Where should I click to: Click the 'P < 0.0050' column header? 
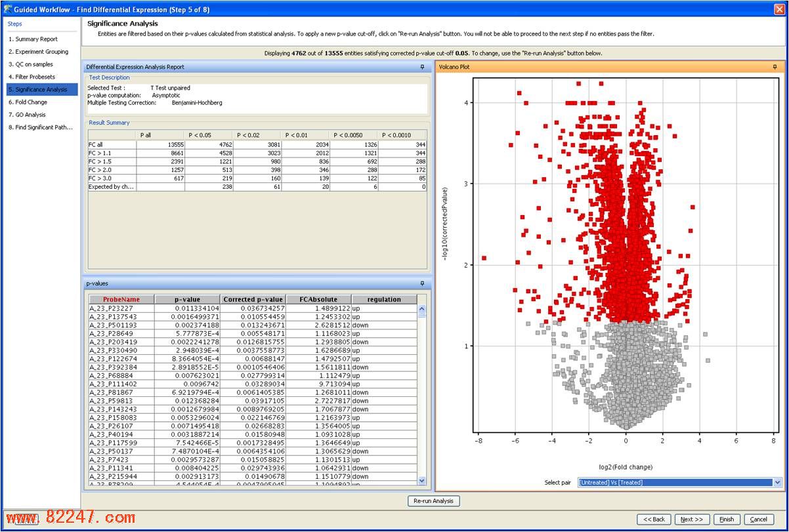[354, 135]
